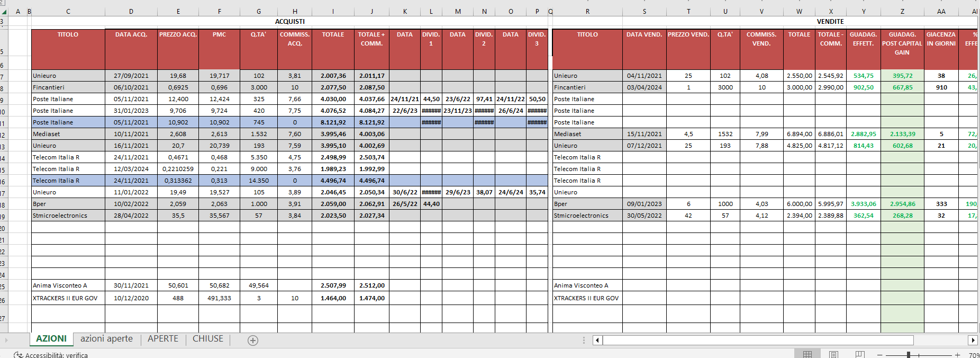Select column W header
The image size is (980, 358).
(799, 11)
